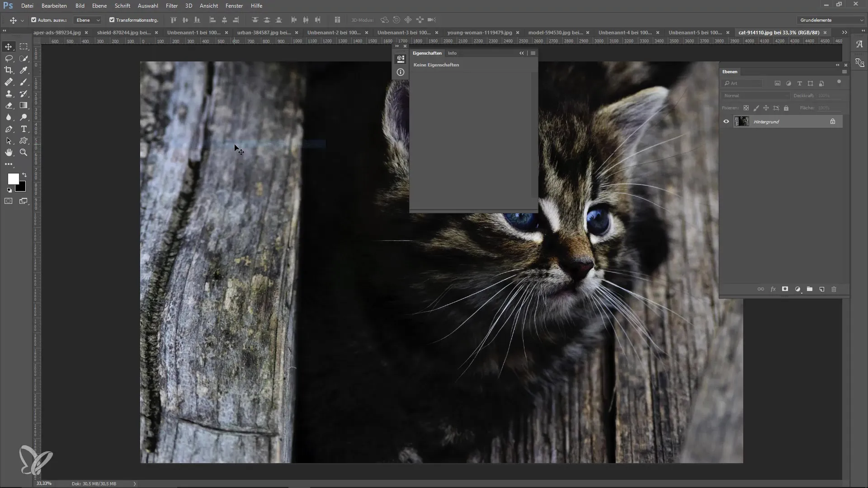Click the zoom percentage field 33,33%
The height and width of the screenshot is (488, 868).
(x=44, y=483)
